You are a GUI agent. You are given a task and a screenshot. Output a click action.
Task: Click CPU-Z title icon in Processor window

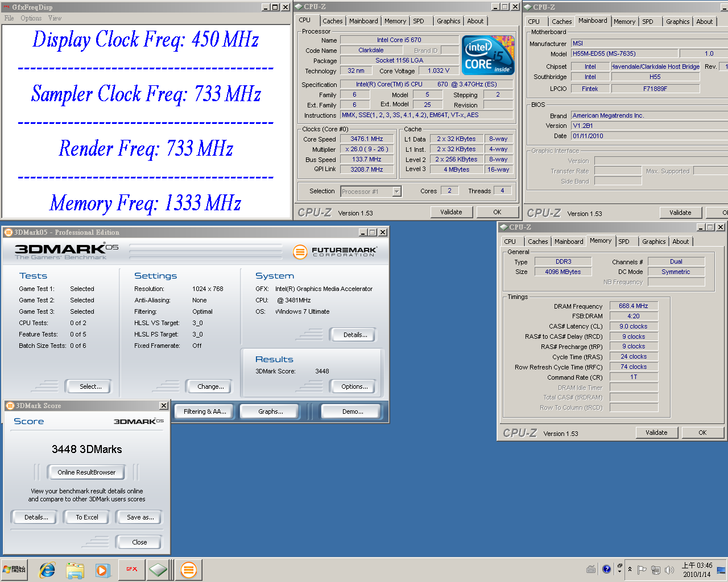(x=299, y=7)
